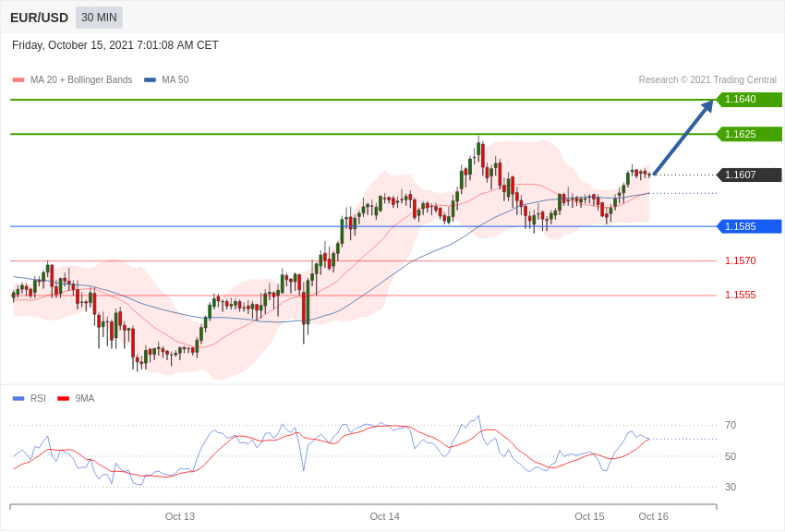This screenshot has width=785, height=532.
Task: Click the 30 MIN timeframe button
Action: point(99,18)
